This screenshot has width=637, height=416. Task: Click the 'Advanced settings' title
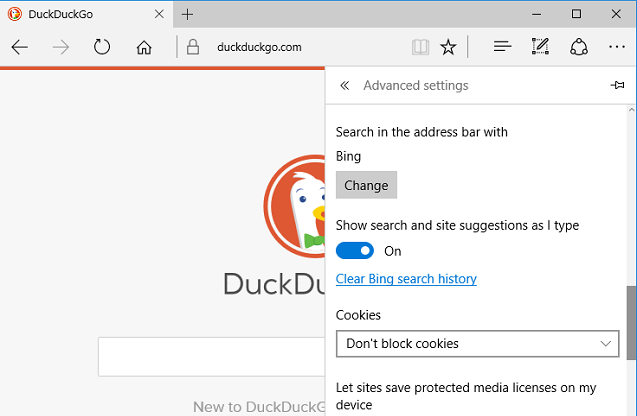pyautogui.click(x=416, y=85)
